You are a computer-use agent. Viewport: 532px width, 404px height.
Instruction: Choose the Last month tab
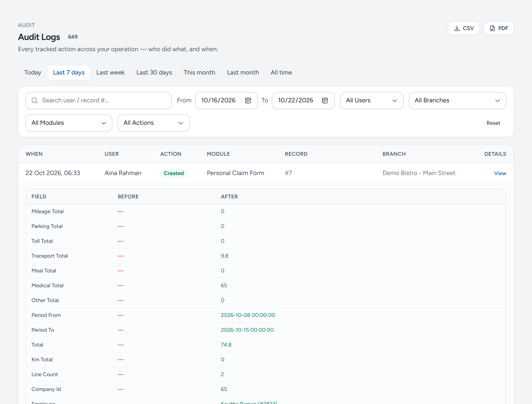pos(243,72)
